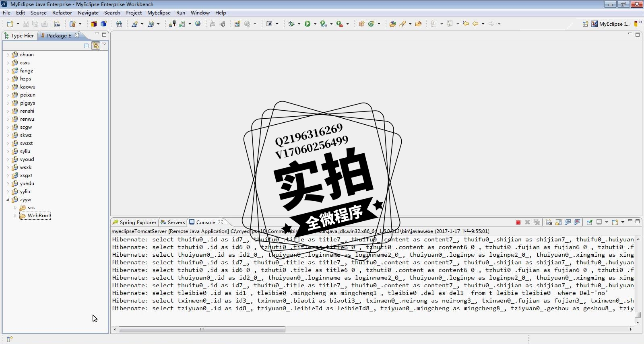
Task: Maximize the Console panel
Action: (638, 221)
